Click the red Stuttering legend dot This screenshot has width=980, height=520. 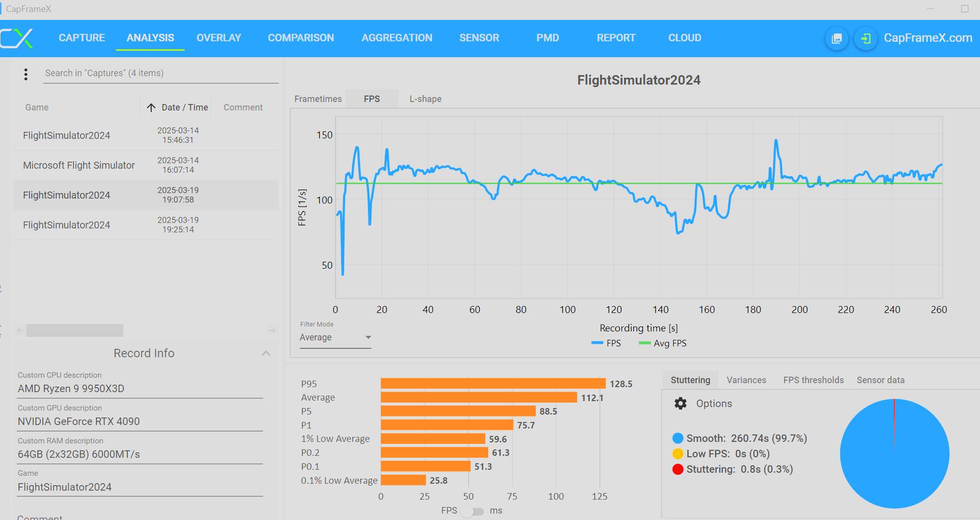coord(678,469)
